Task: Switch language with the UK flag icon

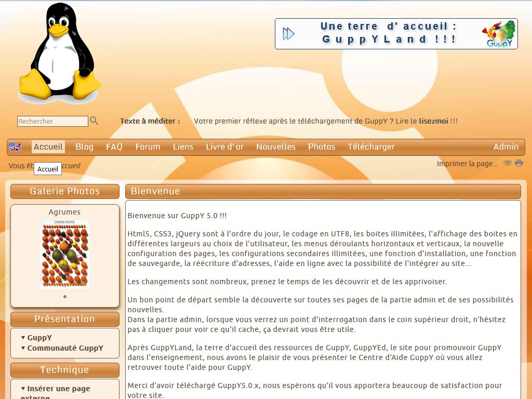Action: click(x=15, y=147)
